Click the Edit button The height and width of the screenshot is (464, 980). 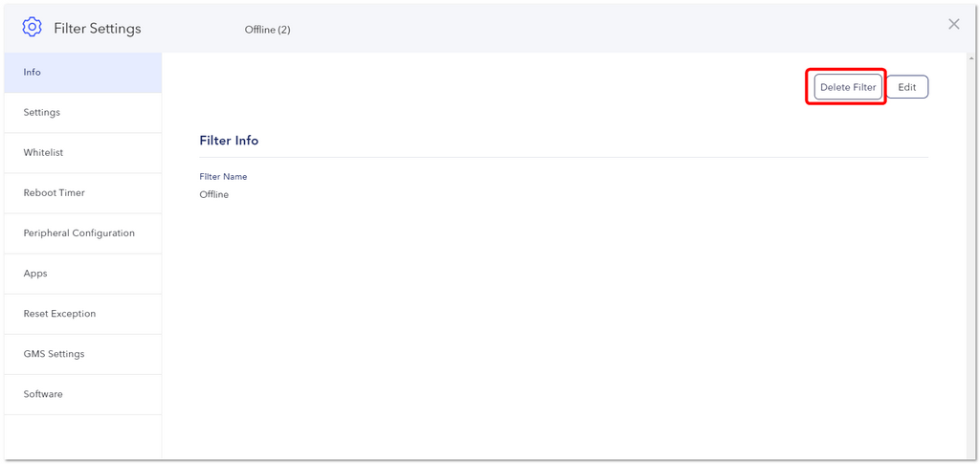pyautogui.click(x=907, y=87)
